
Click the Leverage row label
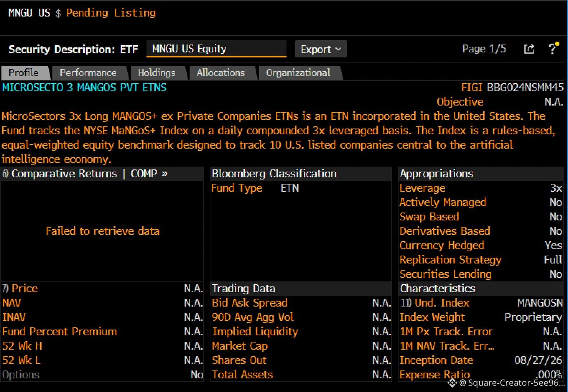point(423,188)
